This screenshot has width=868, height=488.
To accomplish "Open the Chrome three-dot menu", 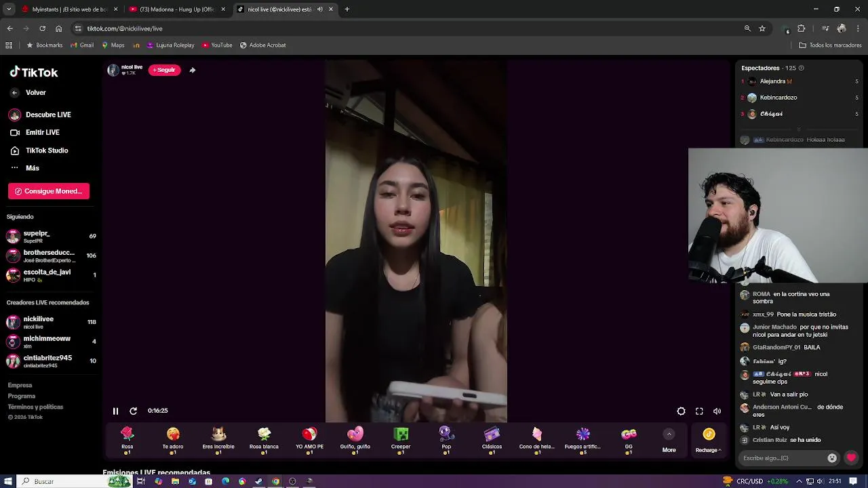I will point(859,28).
